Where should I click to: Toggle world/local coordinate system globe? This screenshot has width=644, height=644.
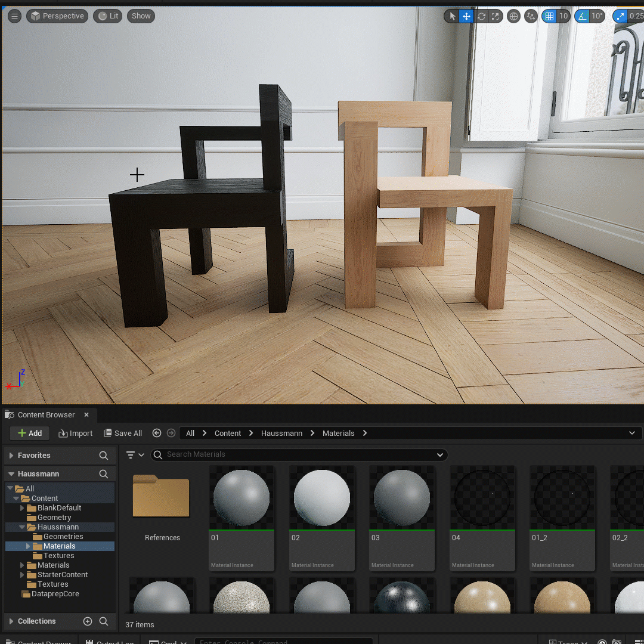click(x=513, y=16)
